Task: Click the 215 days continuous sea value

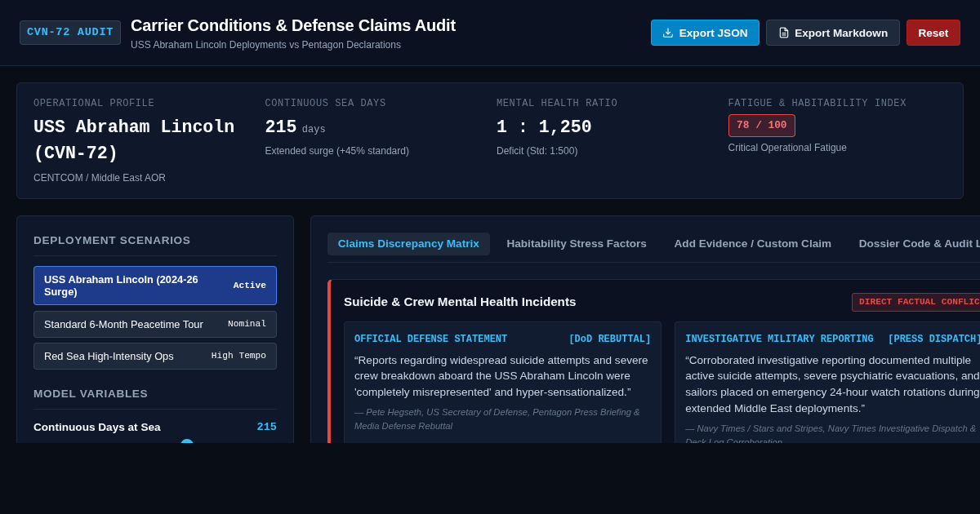Action: (x=295, y=128)
